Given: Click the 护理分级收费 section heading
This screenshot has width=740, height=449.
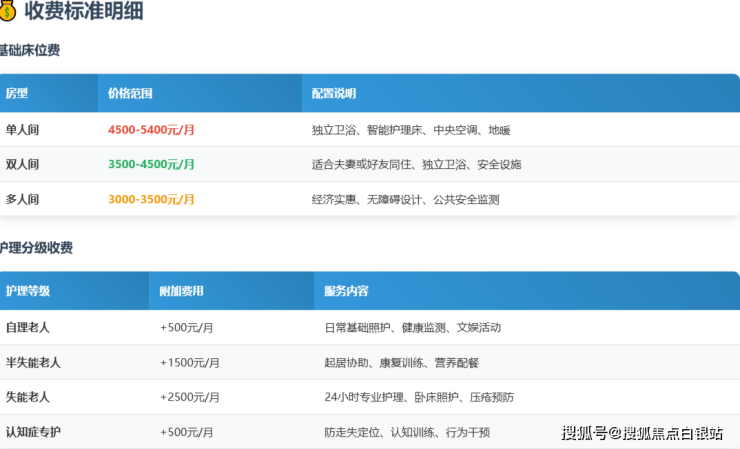Looking at the screenshot, I should [36, 248].
